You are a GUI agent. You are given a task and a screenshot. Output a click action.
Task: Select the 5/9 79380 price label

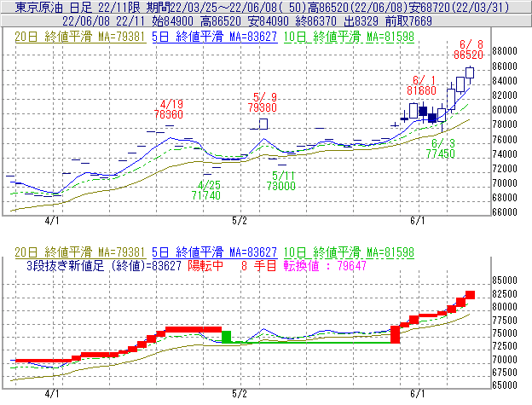[263, 102]
